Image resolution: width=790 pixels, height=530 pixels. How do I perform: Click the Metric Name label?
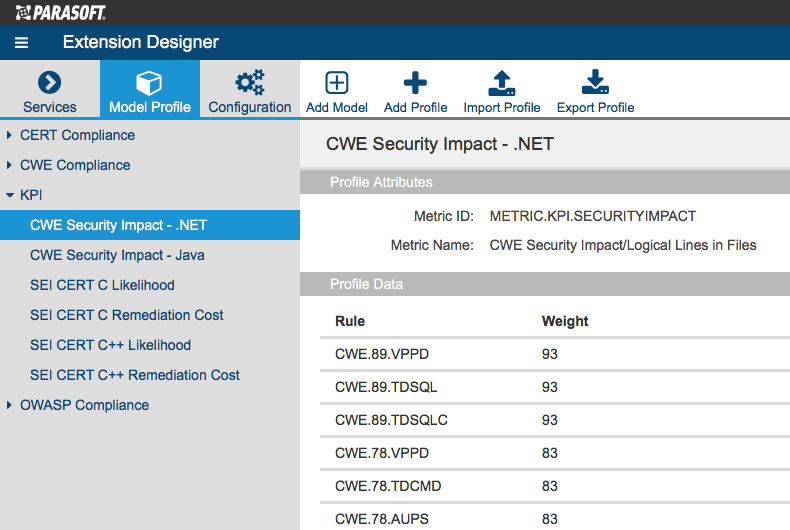coord(432,245)
